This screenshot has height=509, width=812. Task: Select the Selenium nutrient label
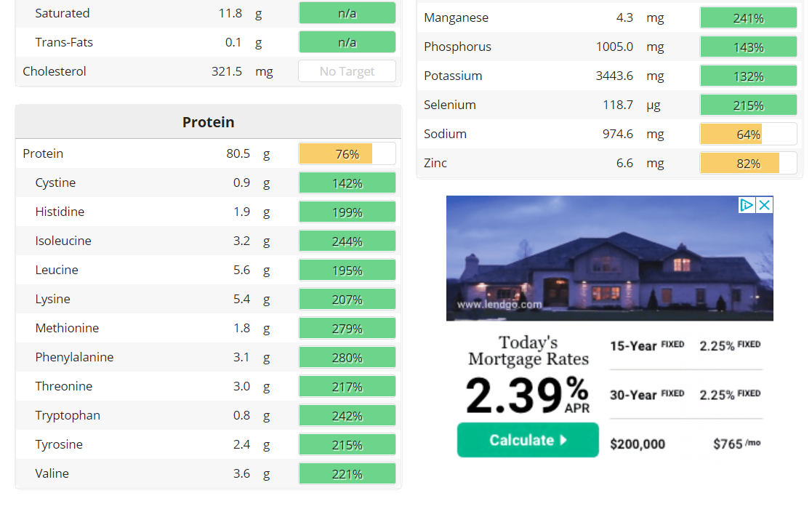449,105
